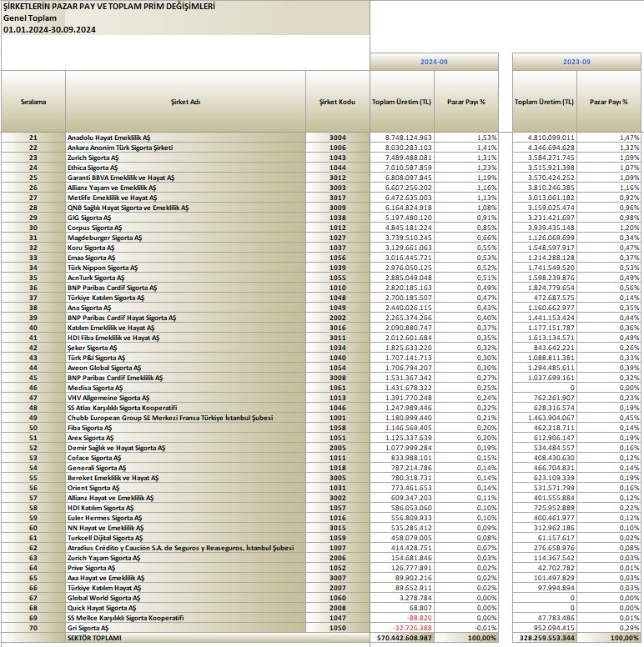Select Allianz Hayat ve Emeklilik AŞ cell
The height and width of the screenshot is (647, 644).
click(185, 498)
